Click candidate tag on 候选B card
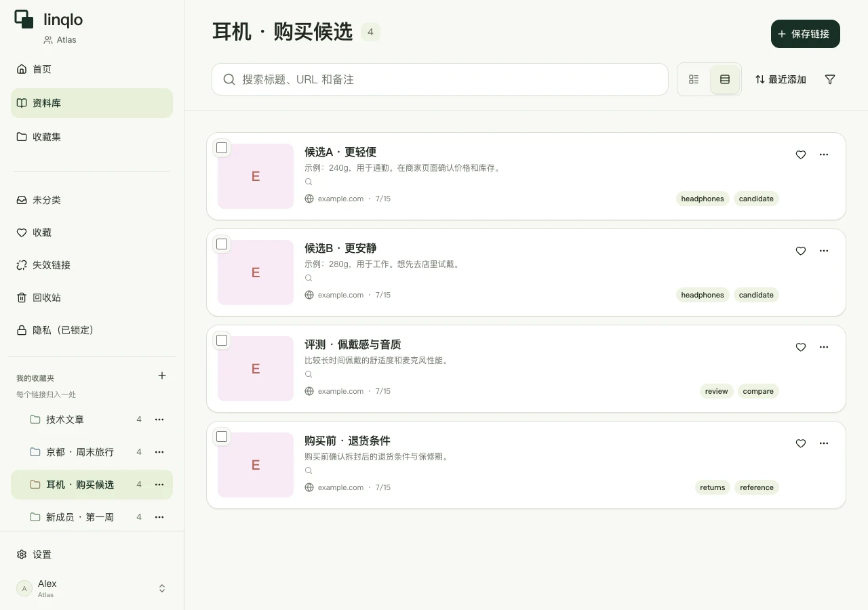 (x=756, y=295)
